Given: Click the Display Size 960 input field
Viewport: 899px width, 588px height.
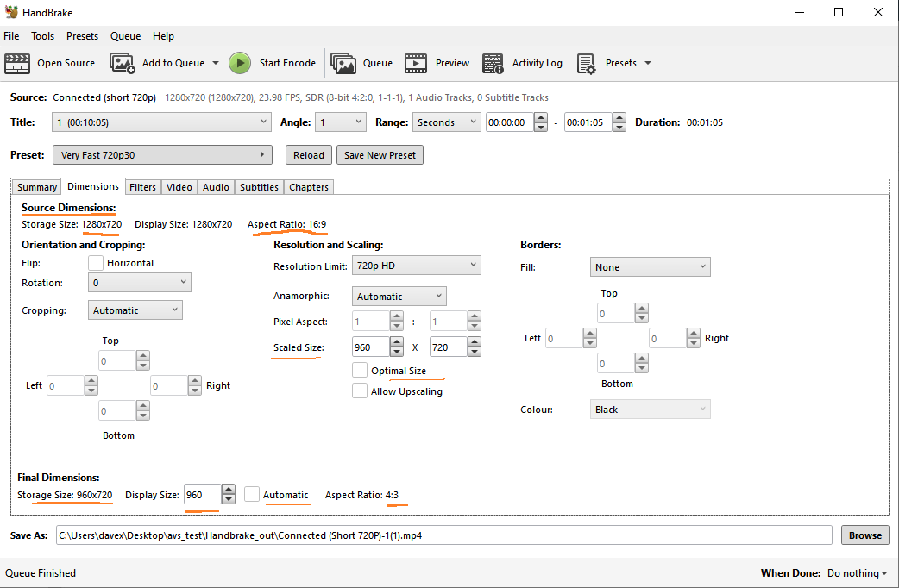Looking at the screenshot, I should [x=203, y=495].
